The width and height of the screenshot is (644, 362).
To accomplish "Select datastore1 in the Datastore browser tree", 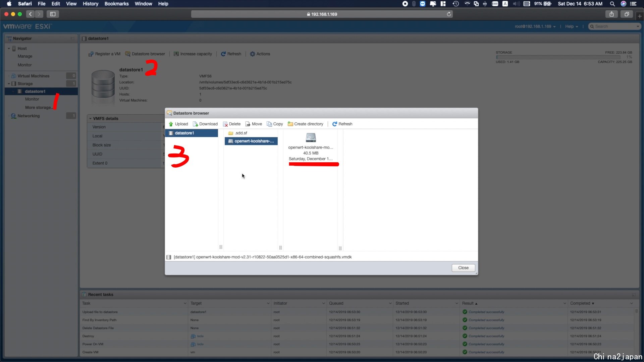I will pyautogui.click(x=192, y=133).
